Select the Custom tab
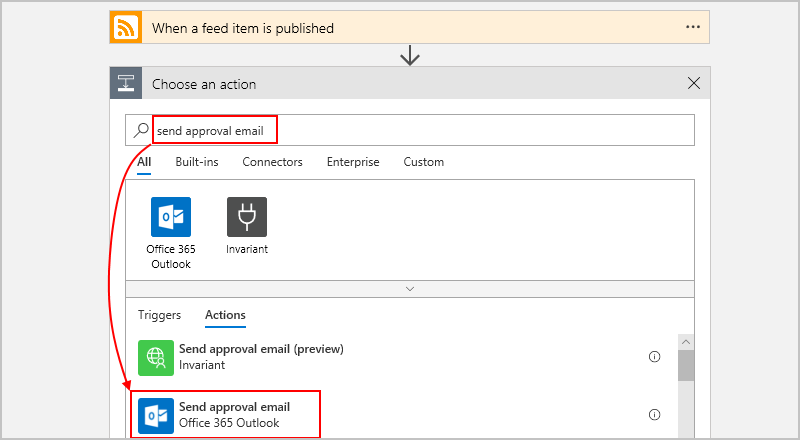 point(423,162)
